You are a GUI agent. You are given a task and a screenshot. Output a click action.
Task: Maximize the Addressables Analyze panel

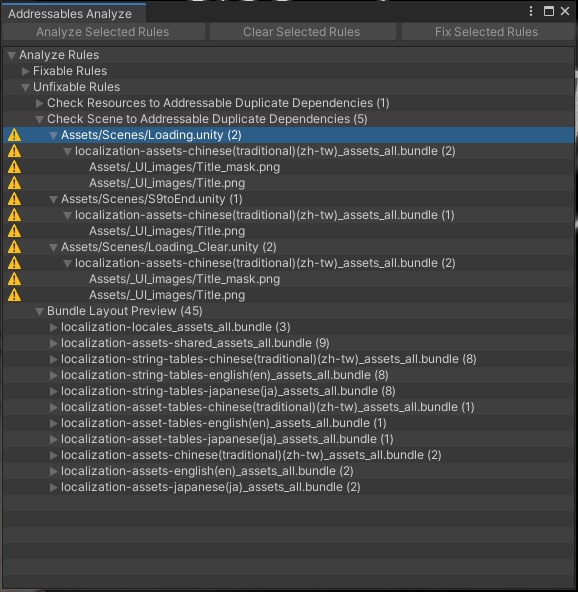pyautogui.click(x=549, y=11)
